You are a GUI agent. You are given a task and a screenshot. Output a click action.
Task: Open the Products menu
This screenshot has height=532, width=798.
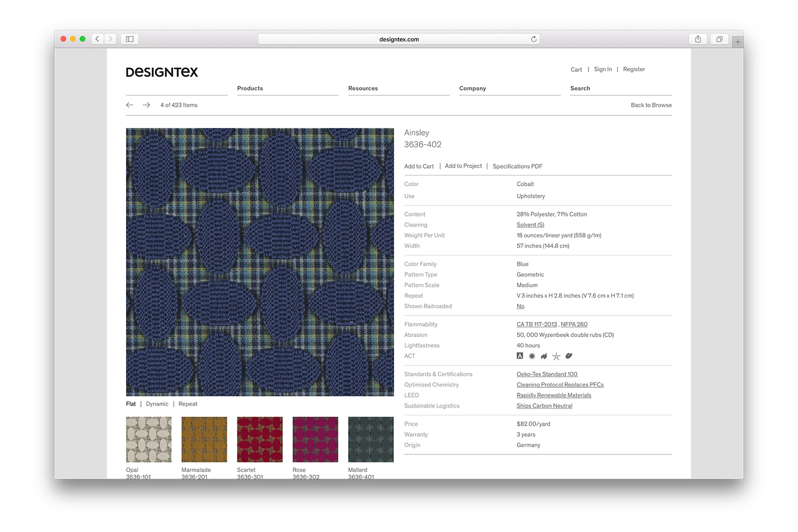pyautogui.click(x=250, y=88)
